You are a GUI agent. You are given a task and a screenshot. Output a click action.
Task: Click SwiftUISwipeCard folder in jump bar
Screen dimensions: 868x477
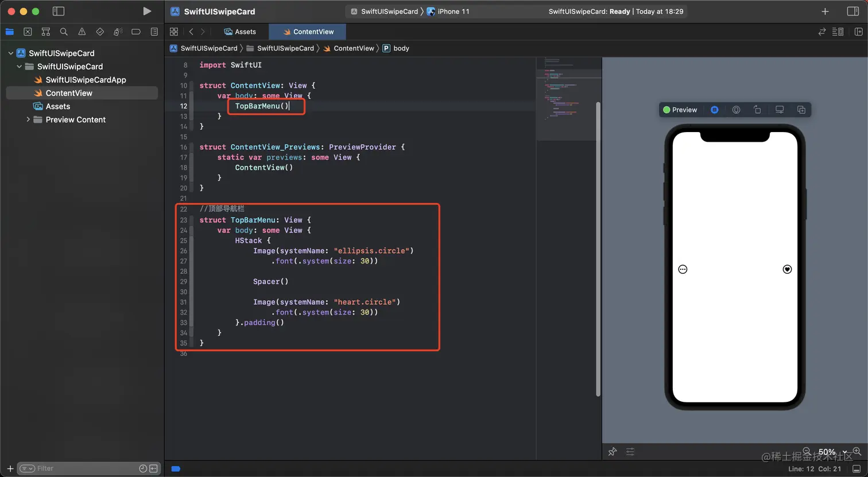[x=281, y=48]
